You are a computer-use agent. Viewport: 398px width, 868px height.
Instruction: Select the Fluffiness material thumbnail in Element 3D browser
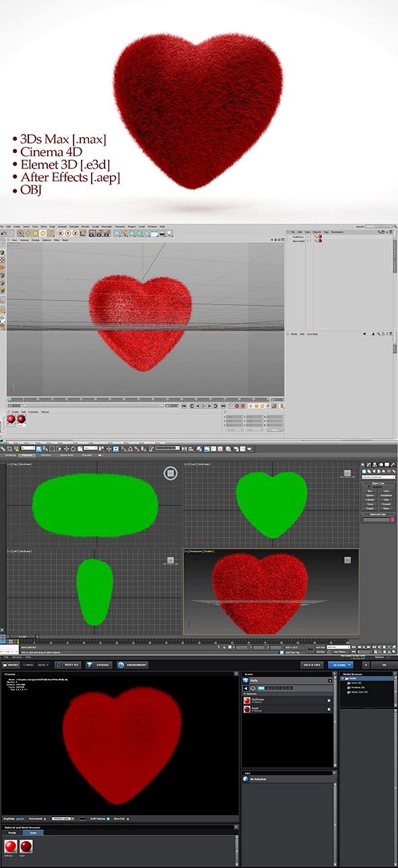click(11, 846)
